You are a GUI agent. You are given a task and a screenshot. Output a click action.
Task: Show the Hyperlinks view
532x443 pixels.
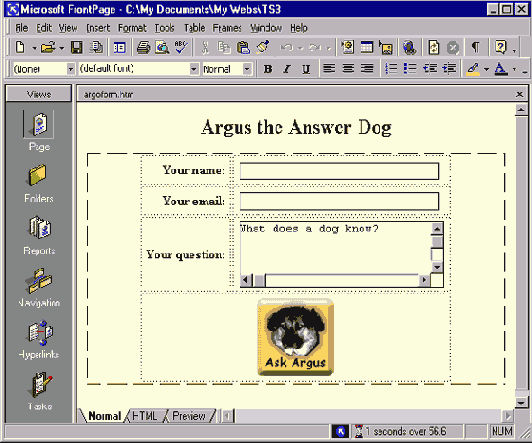(x=39, y=339)
